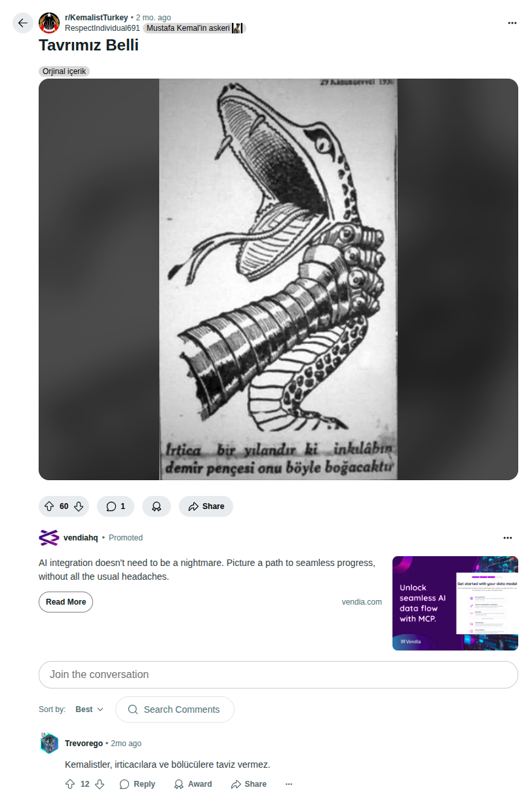This screenshot has height=811, width=532.
Task: Open vendiahq ad options three-dot menu
Action: point(508,538)
